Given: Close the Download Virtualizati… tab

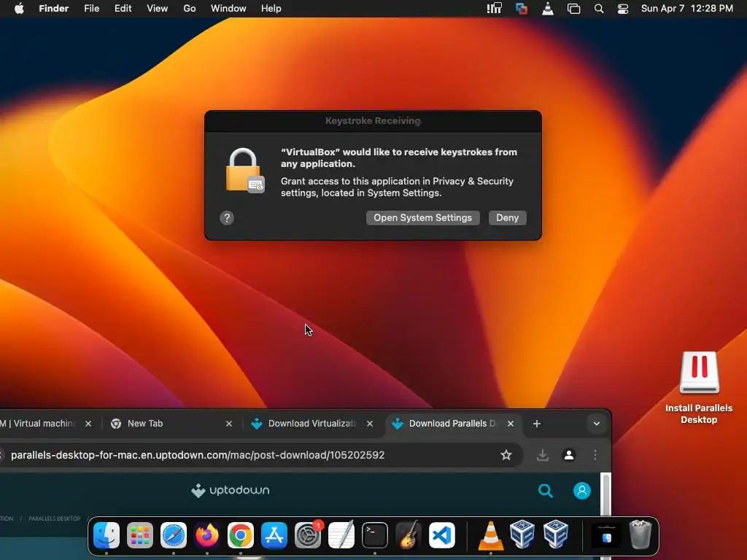Looking at the screenshot, I should (x=370, y=424).
